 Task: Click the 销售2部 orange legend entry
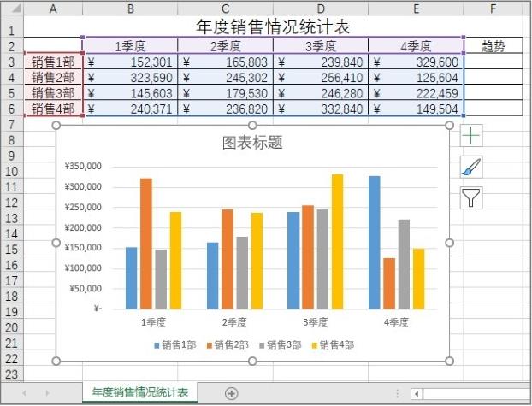click(228, 345)
